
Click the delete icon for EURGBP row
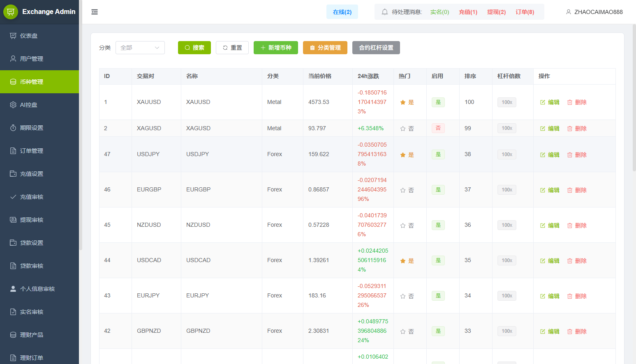570,190
